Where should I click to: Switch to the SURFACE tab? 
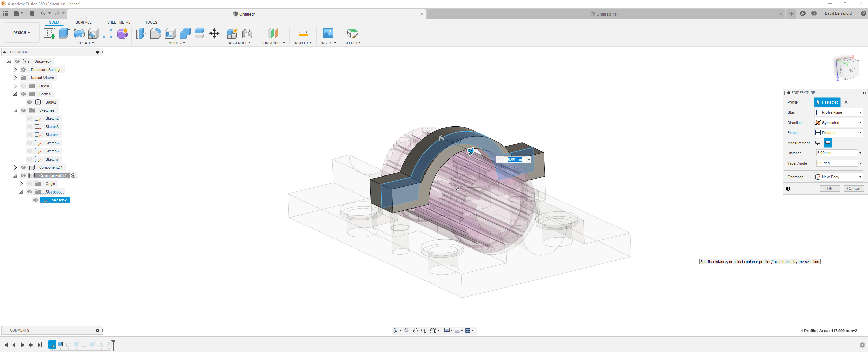click(x=84, y=22)
